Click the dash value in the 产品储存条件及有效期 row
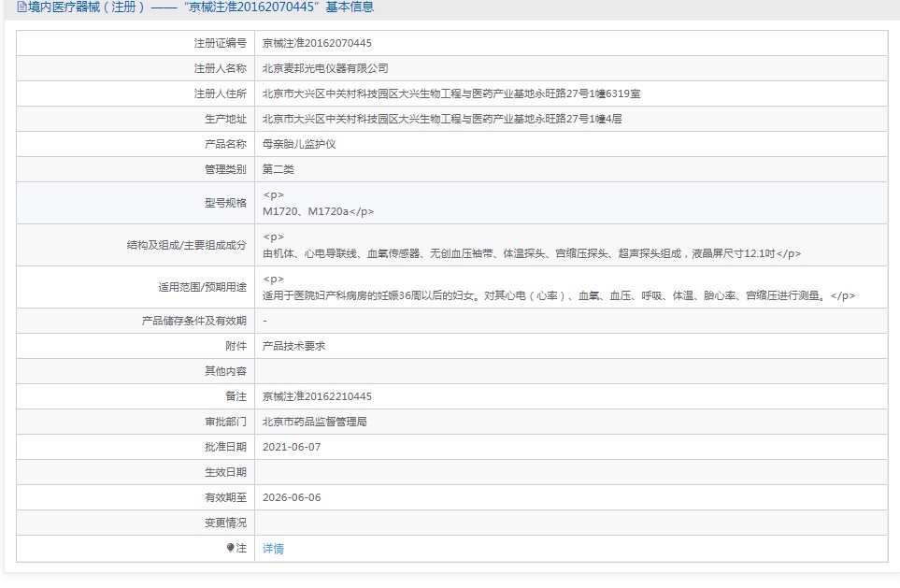Screen dimensions: 900x588 pos(264,321)
